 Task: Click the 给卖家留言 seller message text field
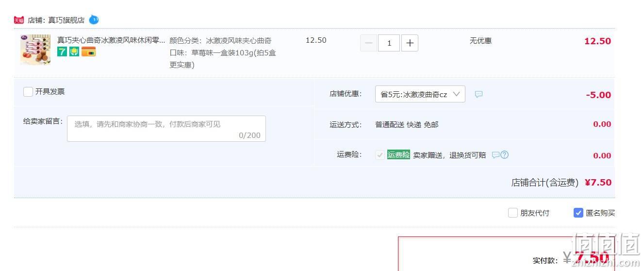tap(166, 129)
